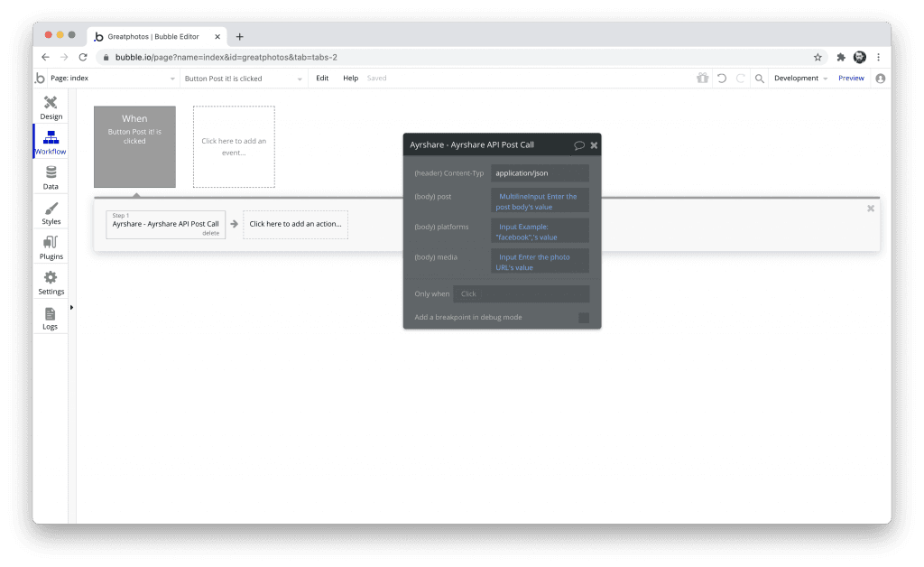Open the Page: index dropdown
Image resolution: width=924 pixels, height=567 pixels.
[113, 79]
